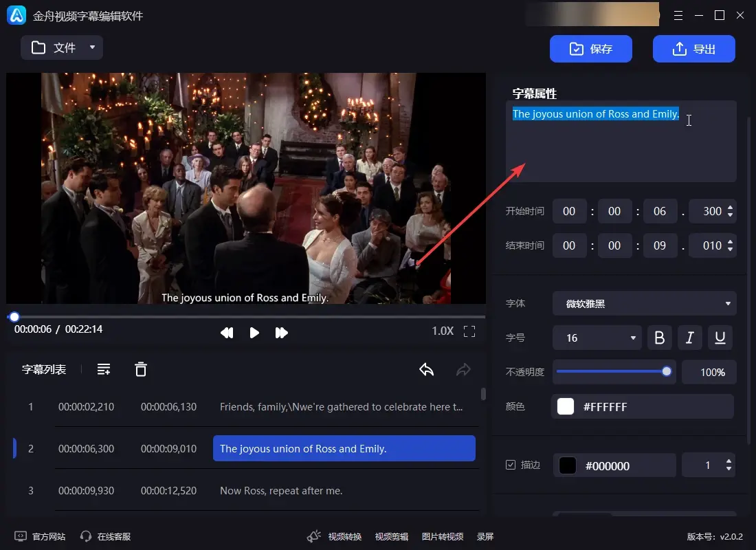The image size is (756, 550).
Task: Click the undo arrow icon
Action: coord(427,369)
